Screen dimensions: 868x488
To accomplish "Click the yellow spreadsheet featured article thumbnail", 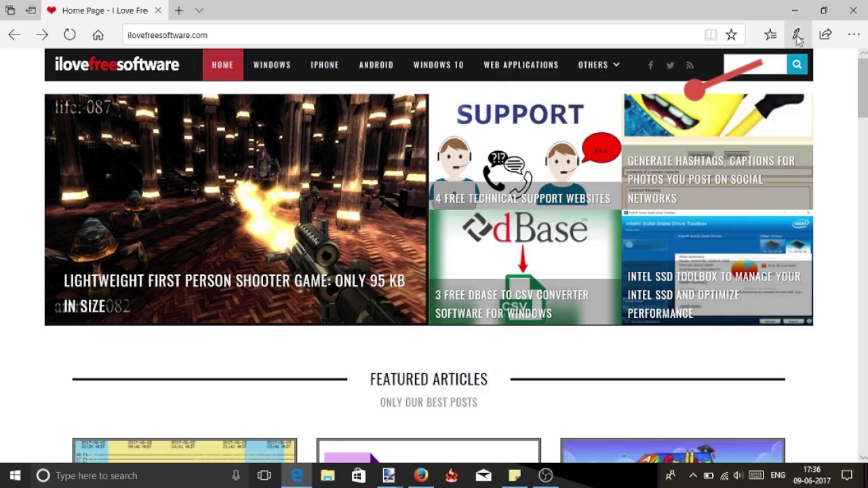I will (x=184, y=450).
